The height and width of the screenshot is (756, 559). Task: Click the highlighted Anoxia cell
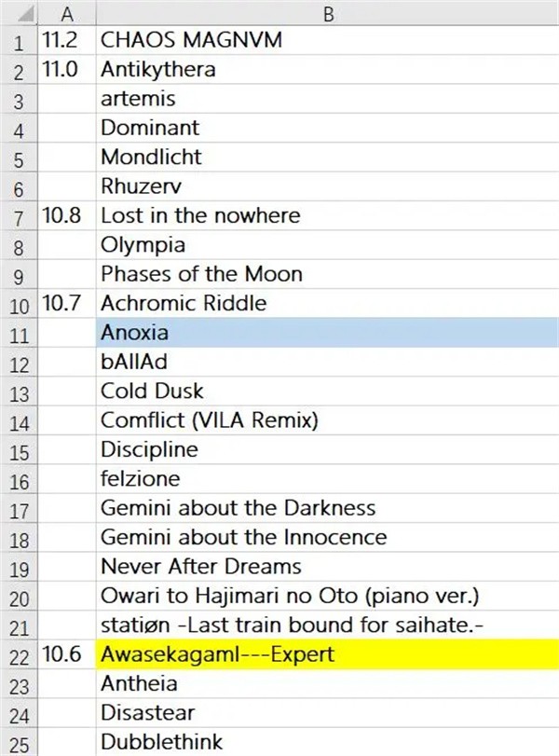tap(328, 333)
